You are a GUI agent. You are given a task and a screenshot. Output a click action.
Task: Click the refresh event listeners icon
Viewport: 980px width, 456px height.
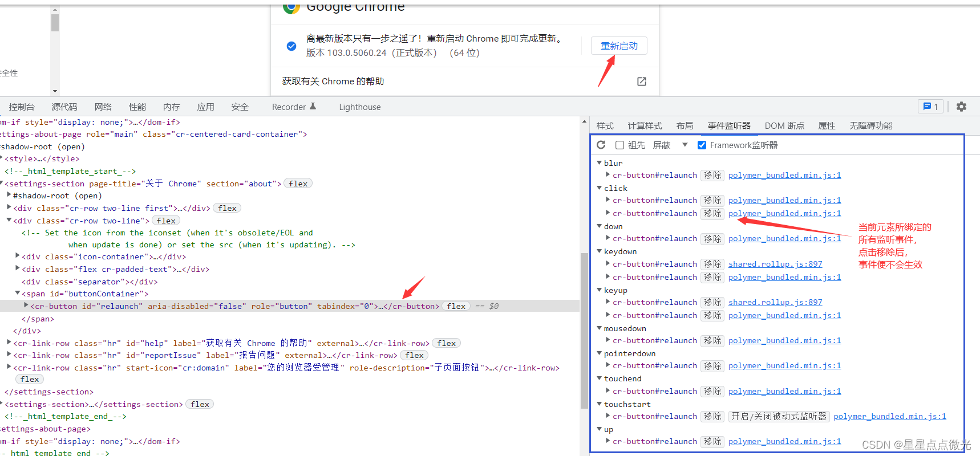tap(601, 145)
